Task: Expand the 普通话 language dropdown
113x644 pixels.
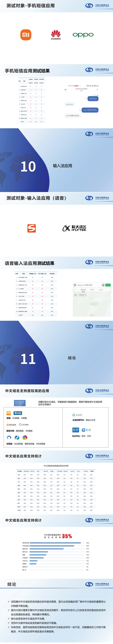Action: click(x=82, y=295)
